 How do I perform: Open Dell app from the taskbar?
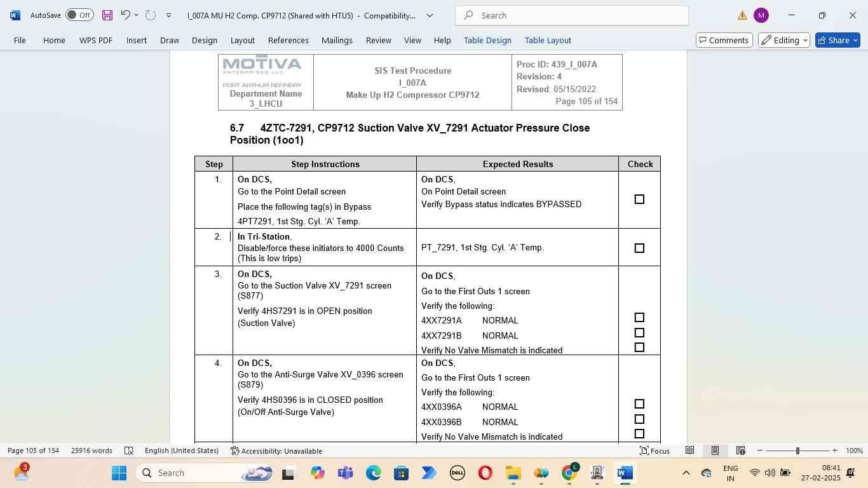coord(458,473)
